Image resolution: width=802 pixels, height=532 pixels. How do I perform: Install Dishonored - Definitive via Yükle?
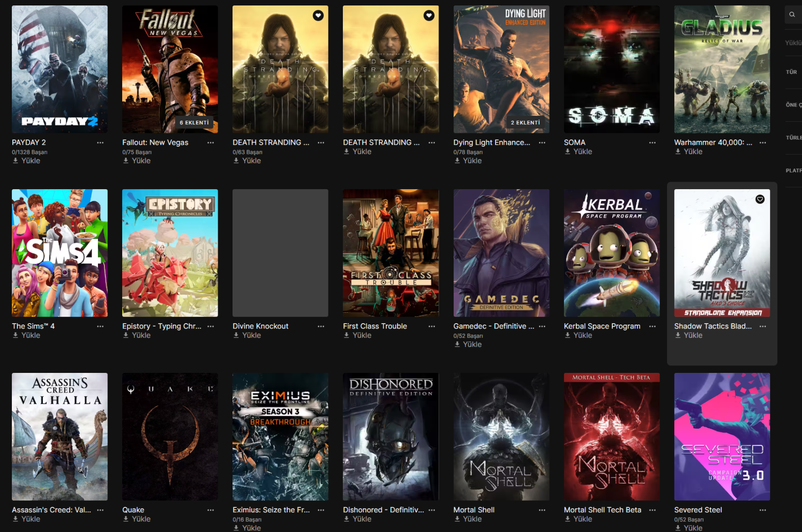358,519
